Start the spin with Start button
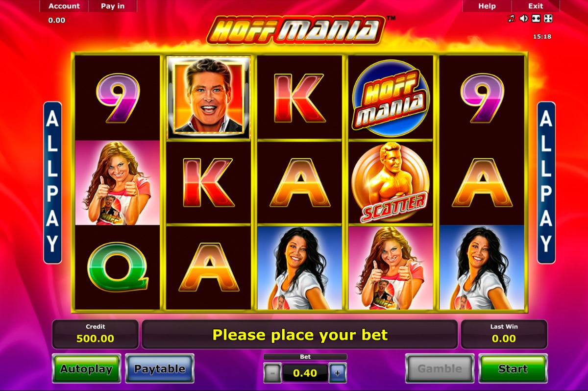Image resolution: width=588 pixels, height=391 pixels. click(513, 368)
